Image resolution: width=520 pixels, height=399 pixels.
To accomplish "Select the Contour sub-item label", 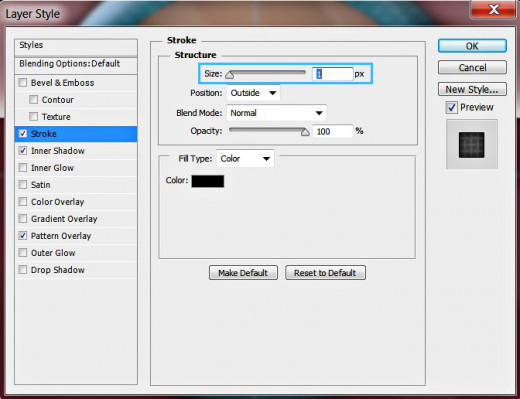I will coord(58,100).
